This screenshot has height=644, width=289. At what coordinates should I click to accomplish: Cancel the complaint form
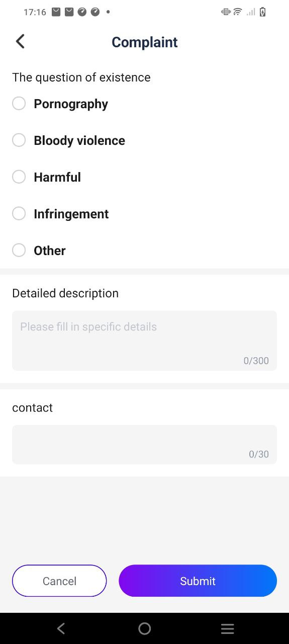click(x=59, y=581)
